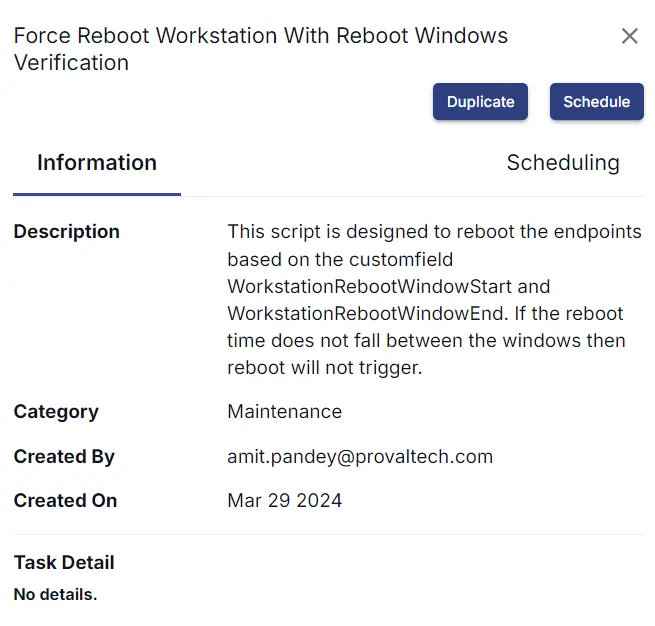Click the word Verification in the title
Viewport: 655px width, 626px height.
(x=71, y=63)
